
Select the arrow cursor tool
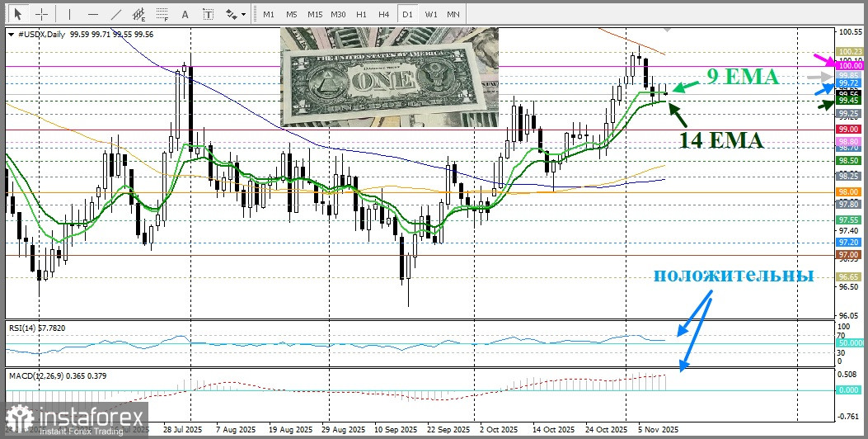coord(18,14)
